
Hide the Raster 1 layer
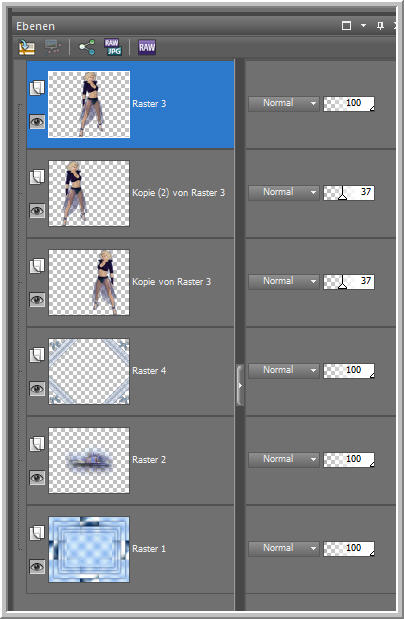point(37,567)
